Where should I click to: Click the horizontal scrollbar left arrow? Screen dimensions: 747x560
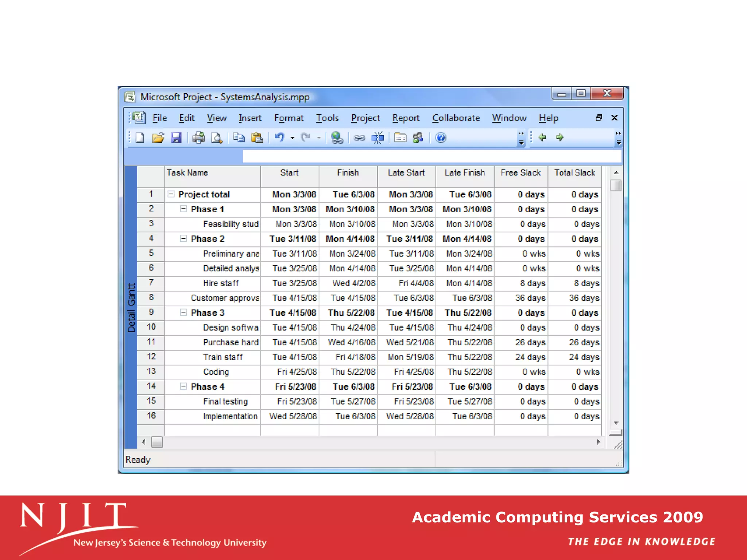pos(144,442)
